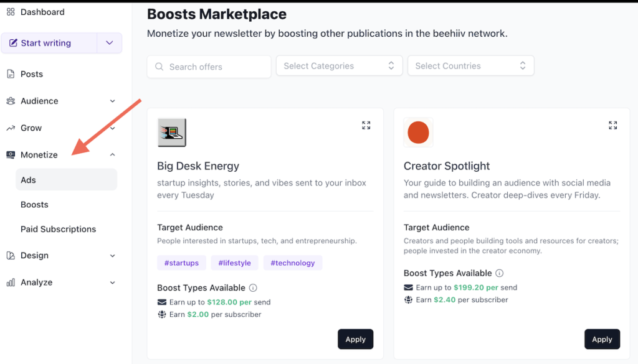638x364 pixels.
Task: Collapse the Monetize menu chevron
Action: 113,155
